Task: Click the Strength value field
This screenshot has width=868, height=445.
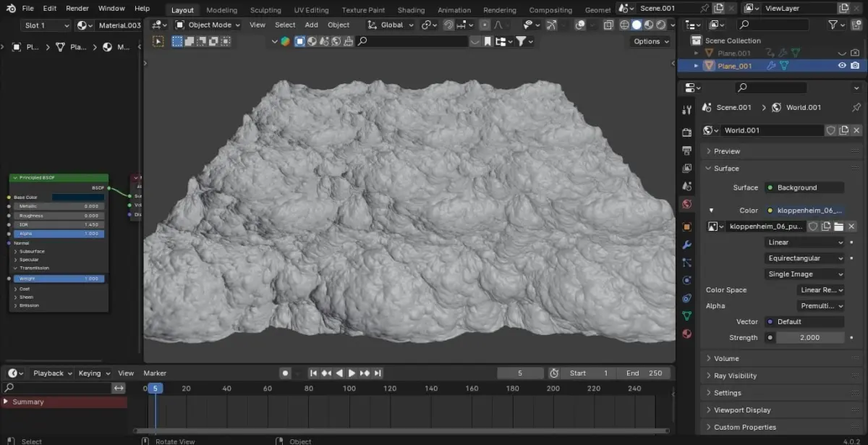Action: click(x=809, y=338)
